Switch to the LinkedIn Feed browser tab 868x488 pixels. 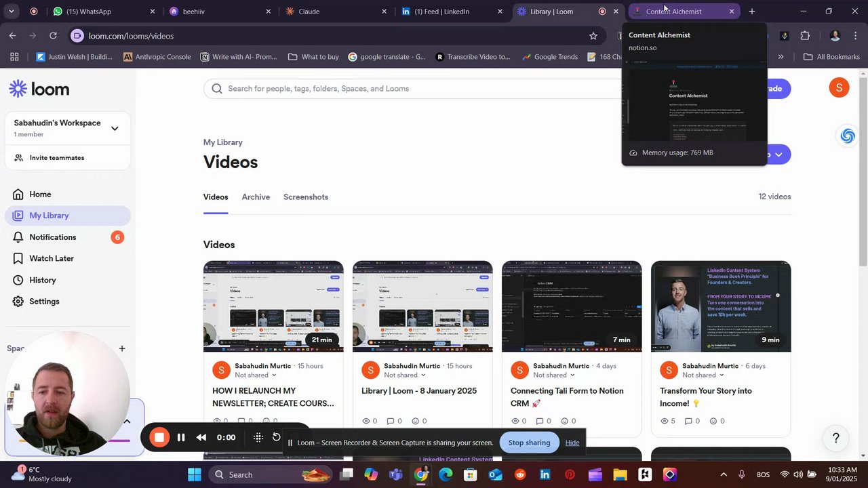(451, 12)
